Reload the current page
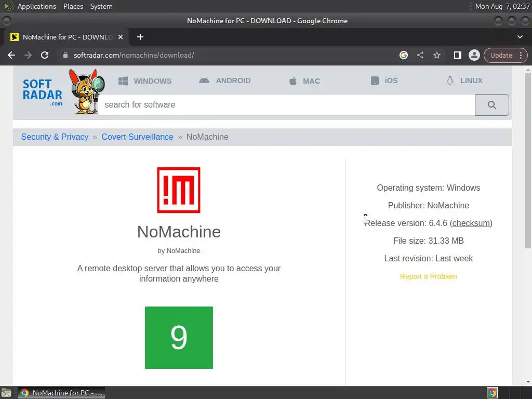Viewport: 532px width, 399px height. click(45, 55)
